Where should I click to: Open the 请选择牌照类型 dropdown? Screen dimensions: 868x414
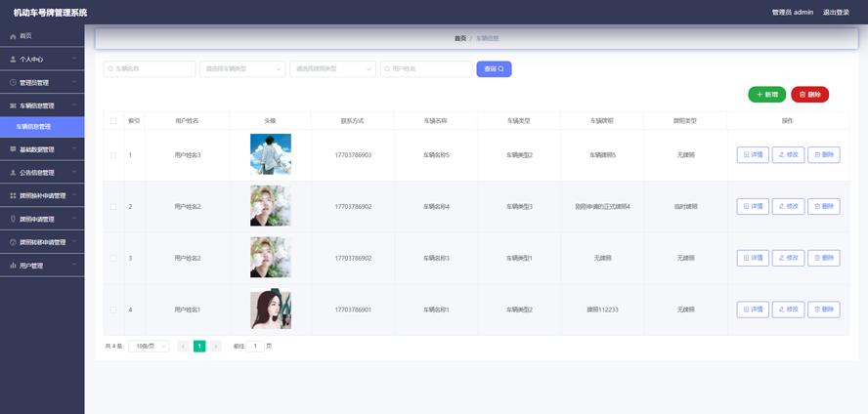[332, 69]
